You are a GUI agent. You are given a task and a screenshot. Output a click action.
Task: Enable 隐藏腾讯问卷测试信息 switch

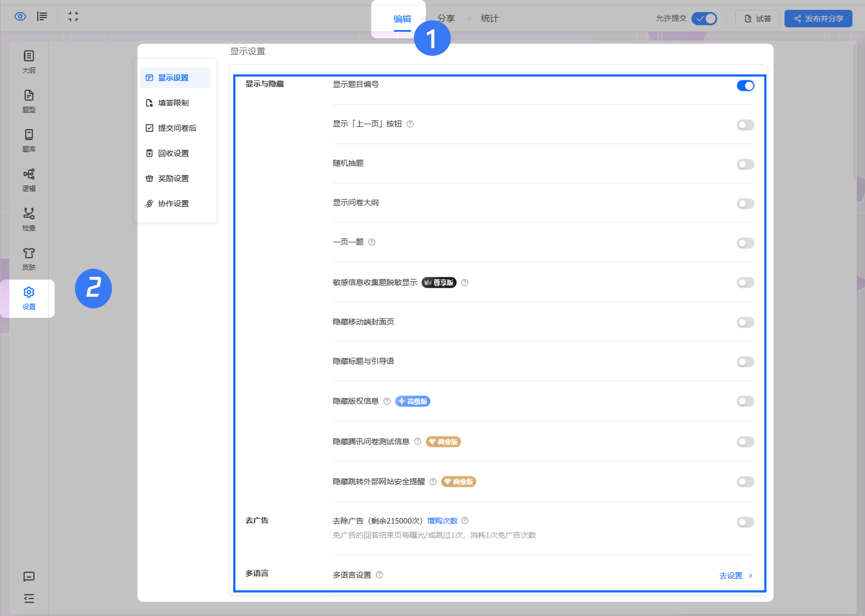[745, 442]
